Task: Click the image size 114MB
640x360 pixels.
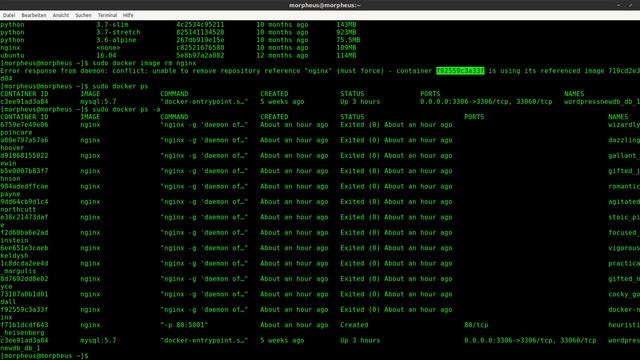Action: point(346,56)
